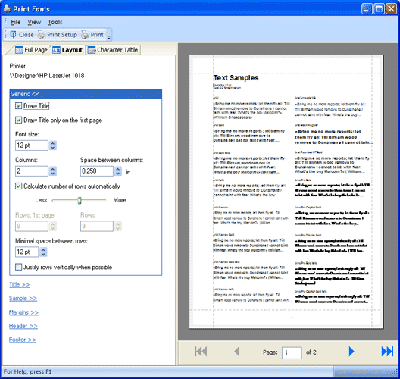Switch to the Character Table tab
Viewport: 400px width, 379px height.
113,50
